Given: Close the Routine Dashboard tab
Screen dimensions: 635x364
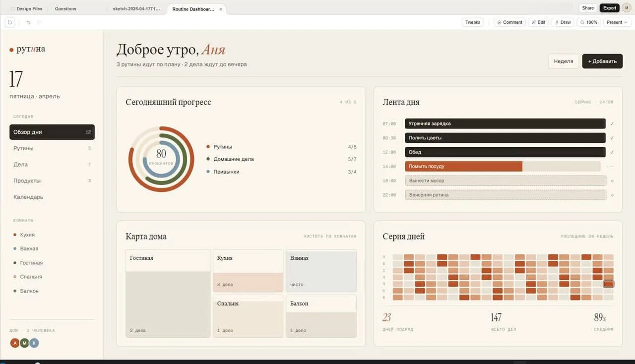Looking at the screenshot, I should (221, 9).
